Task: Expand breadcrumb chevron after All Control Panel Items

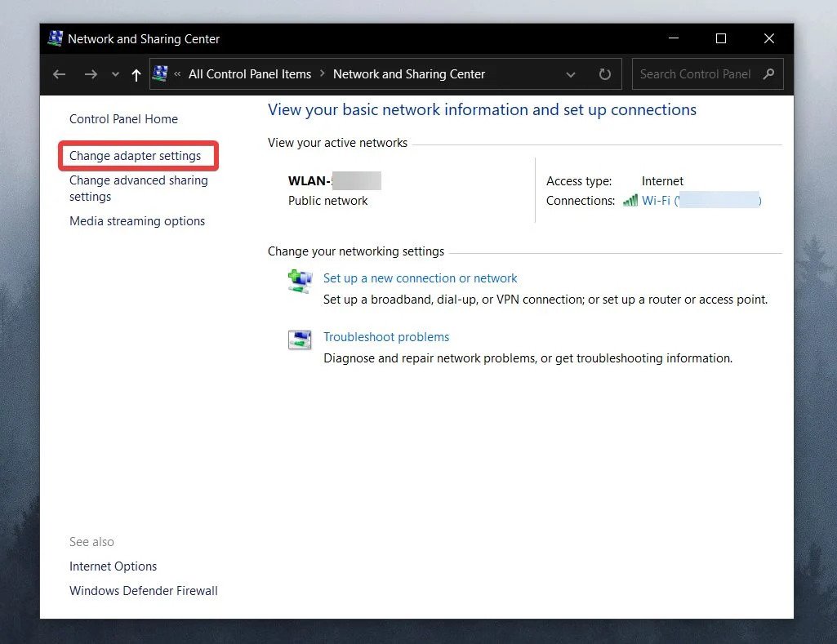Action: pyautogui.click(x=323, y=73)
